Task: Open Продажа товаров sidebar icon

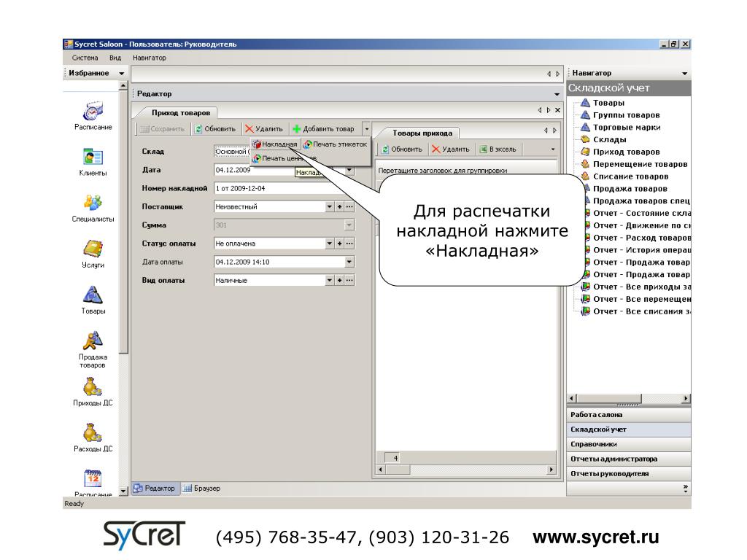Action: click(x=93, y=341)
